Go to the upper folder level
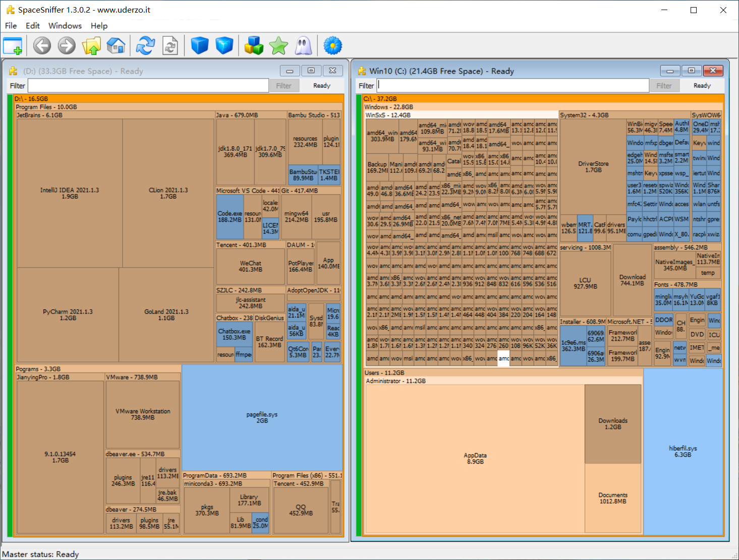This screenshot has height=560, width=739. point(91,46)
